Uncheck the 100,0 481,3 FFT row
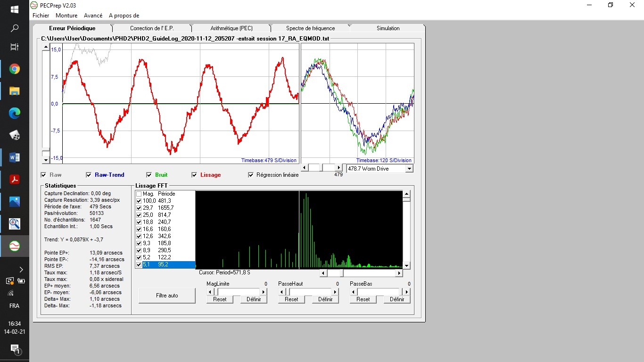Image resolution: width=644 pixels, height=362 pixels. pyautogui.click(x=139, y=201)
